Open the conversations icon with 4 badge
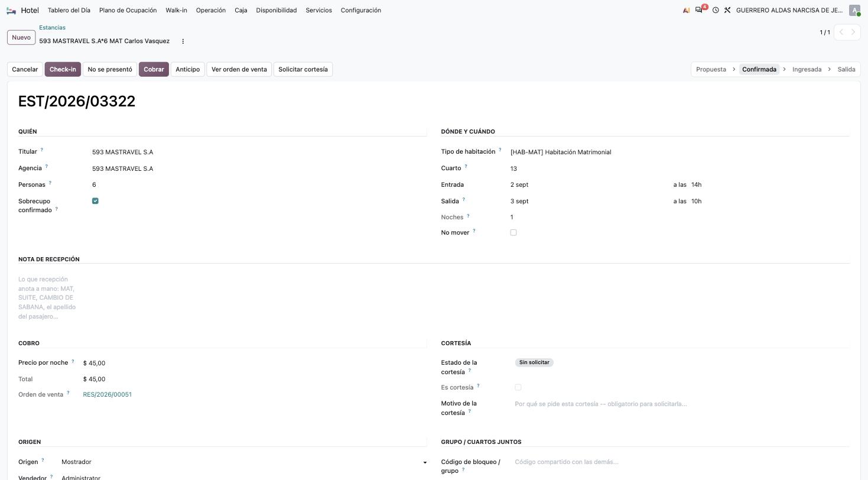Image resolution: width=868 pixels, height=480 pixels. [x=700, y=9]
